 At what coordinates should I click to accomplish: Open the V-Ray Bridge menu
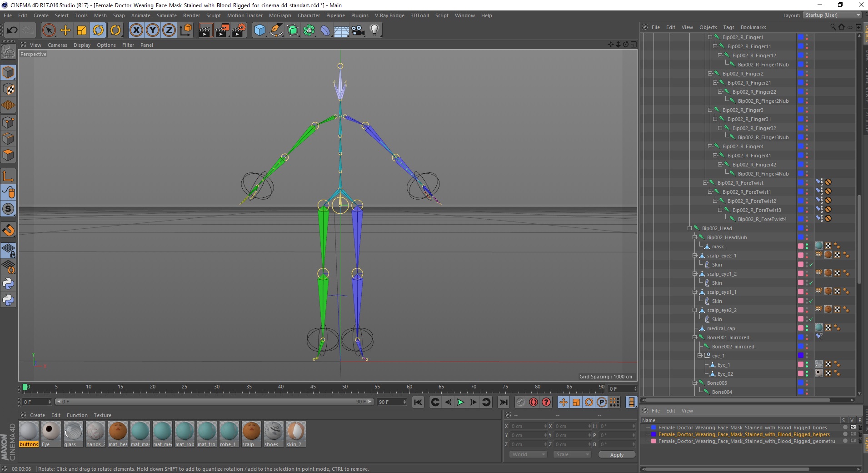[389, 15]
